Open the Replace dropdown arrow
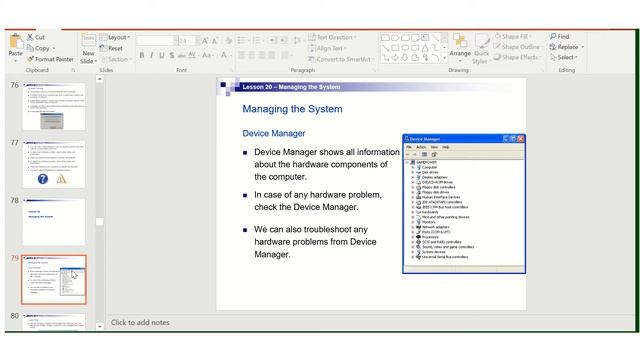Viewport: 640px width, 360px height. click(582, 47)
